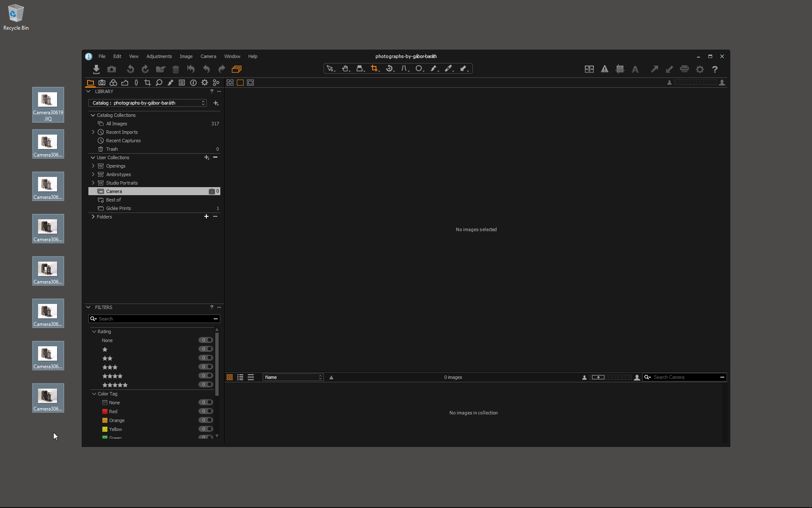Select the orange Crop cursor tool
This screenshot has width=812, height=508.
[x=375, y=69]
